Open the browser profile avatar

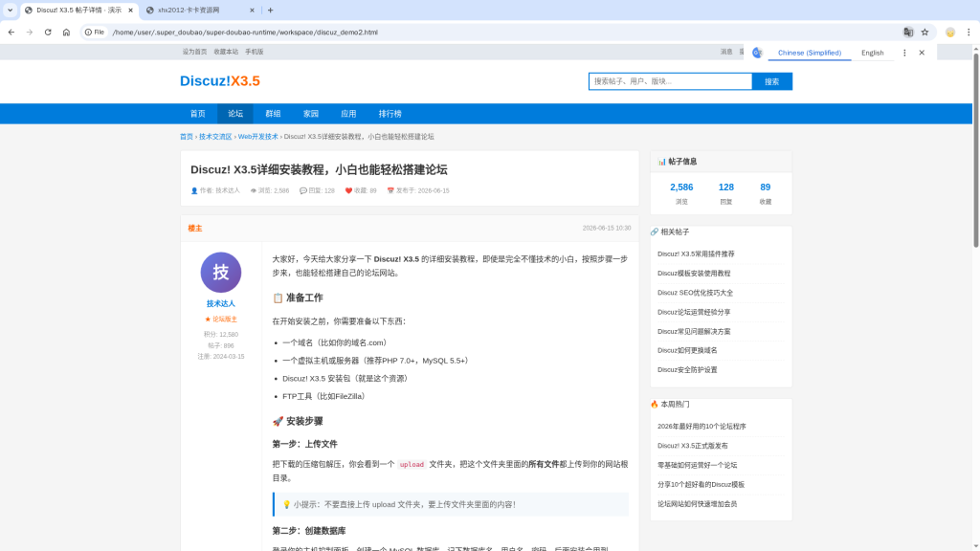(950, 33)
